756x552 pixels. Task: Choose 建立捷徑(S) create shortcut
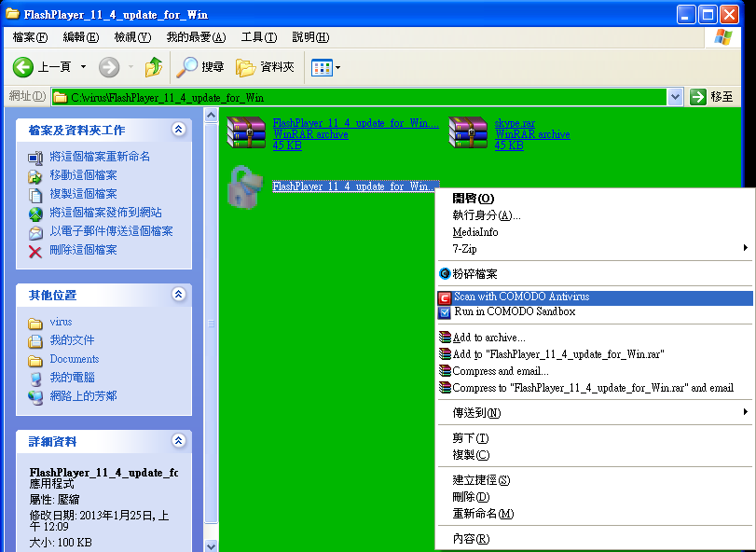coord(595,479)
